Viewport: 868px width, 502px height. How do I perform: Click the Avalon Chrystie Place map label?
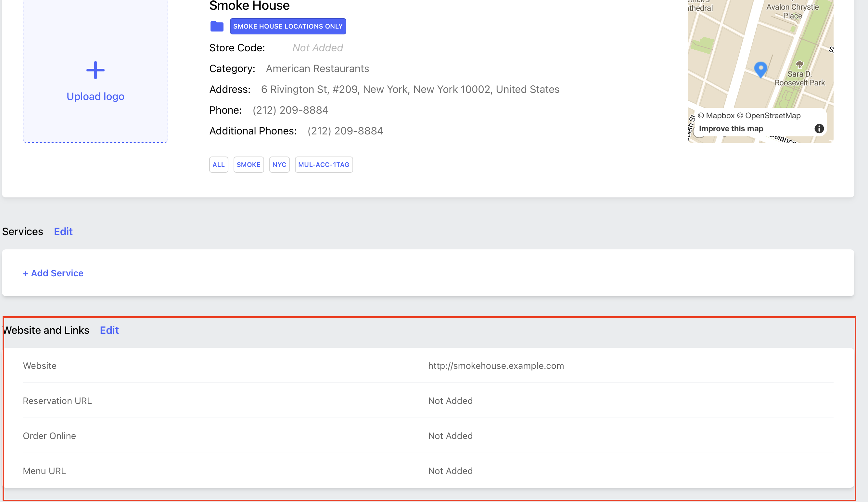792,11
